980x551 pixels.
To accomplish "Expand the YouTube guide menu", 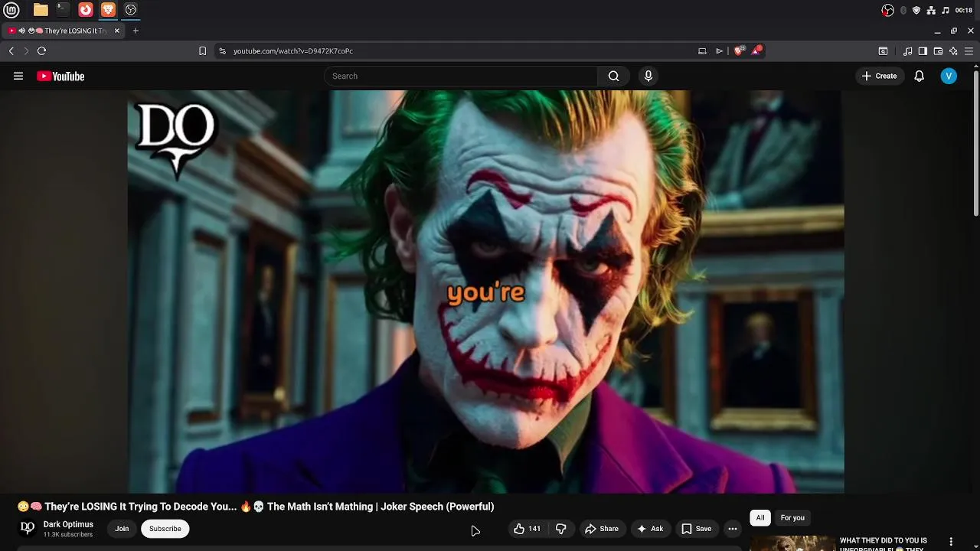I will [x=18, y=77].
